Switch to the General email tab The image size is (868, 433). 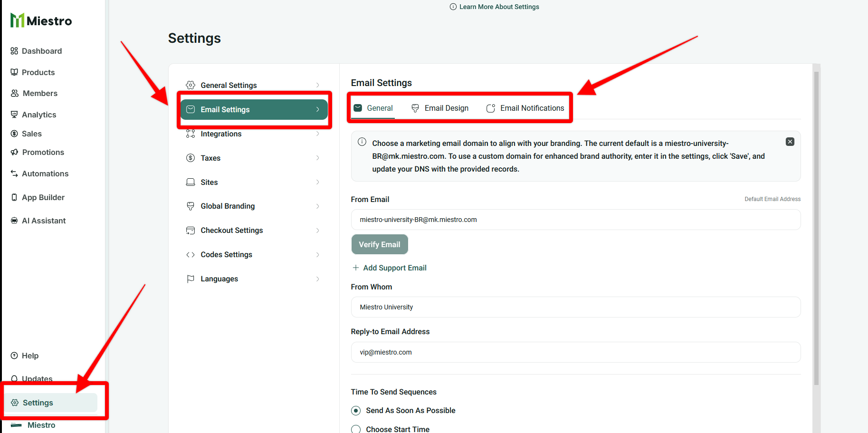(373, 108)
